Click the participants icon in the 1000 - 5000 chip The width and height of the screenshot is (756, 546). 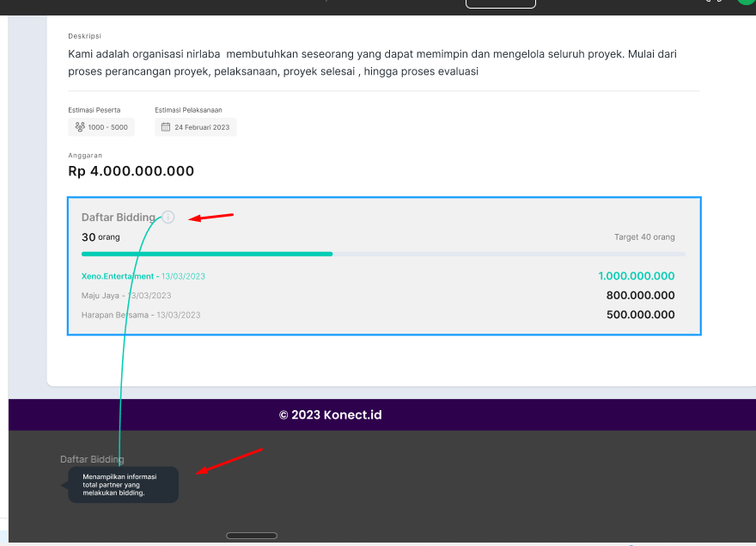click(80, 127)
